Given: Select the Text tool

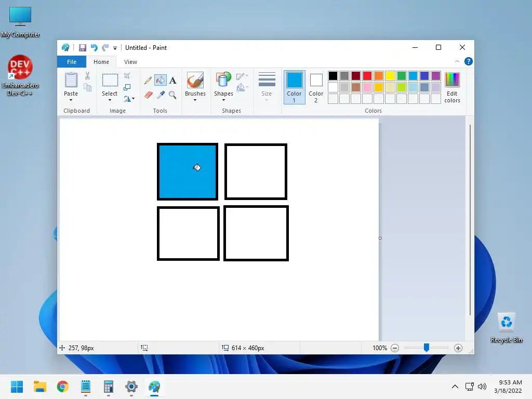Looking at the screenshot, I should (x=172, y=81).
